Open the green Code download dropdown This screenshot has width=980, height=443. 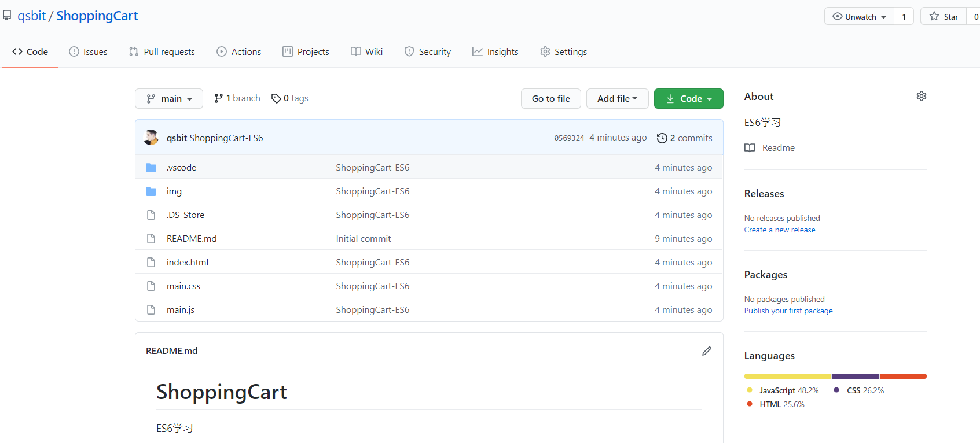tap(689, 99)
